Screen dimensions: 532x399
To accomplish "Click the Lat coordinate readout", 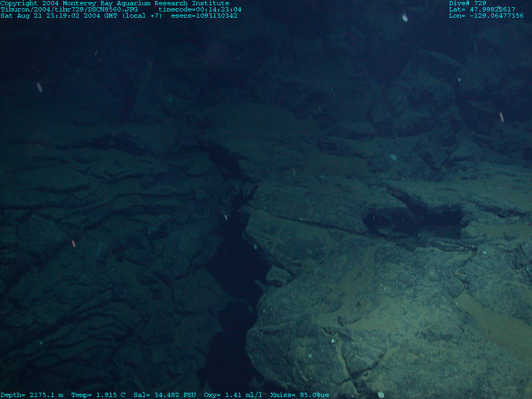I will tap(482, 9).
